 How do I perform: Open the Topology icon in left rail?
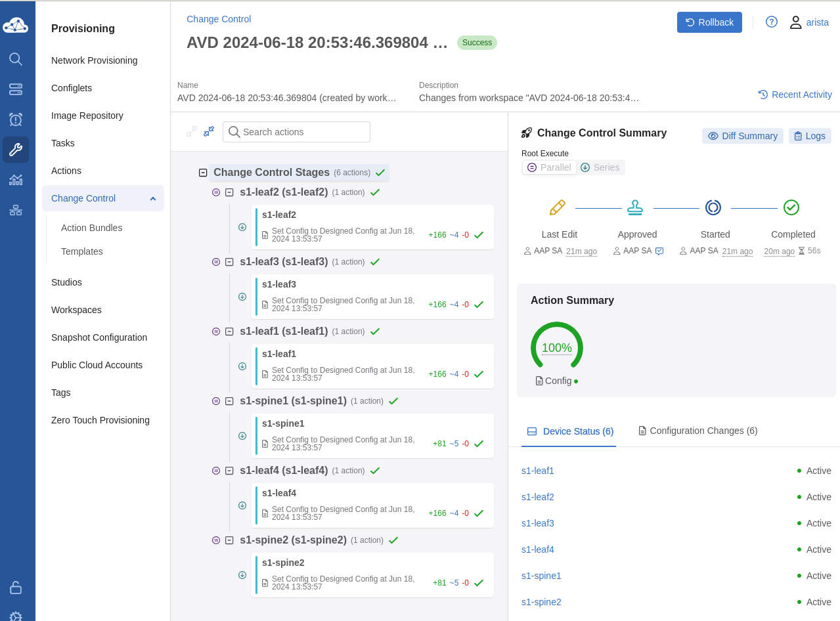16,210
